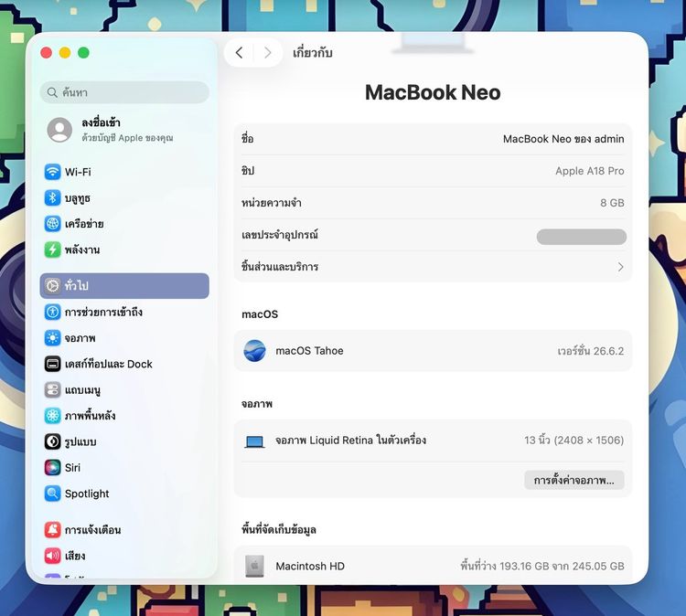The width and height of the screenshot is (686, 616).
Task: Click the 'macOS' section header
Action: click(260, 314)
